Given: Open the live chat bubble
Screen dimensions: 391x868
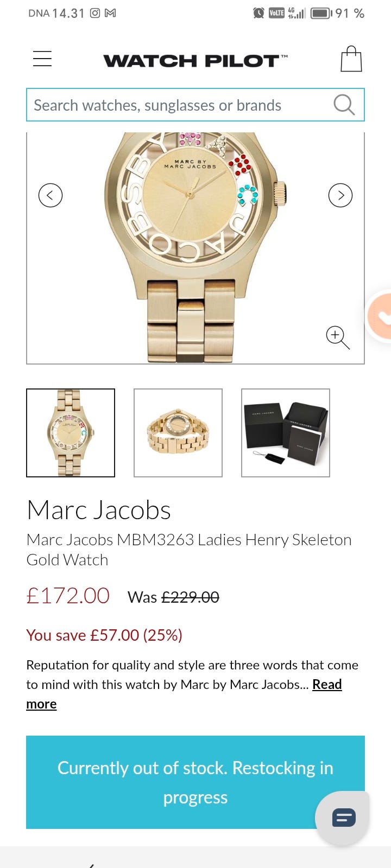Looking at the screenshot, I should click(x=343, y=818).
